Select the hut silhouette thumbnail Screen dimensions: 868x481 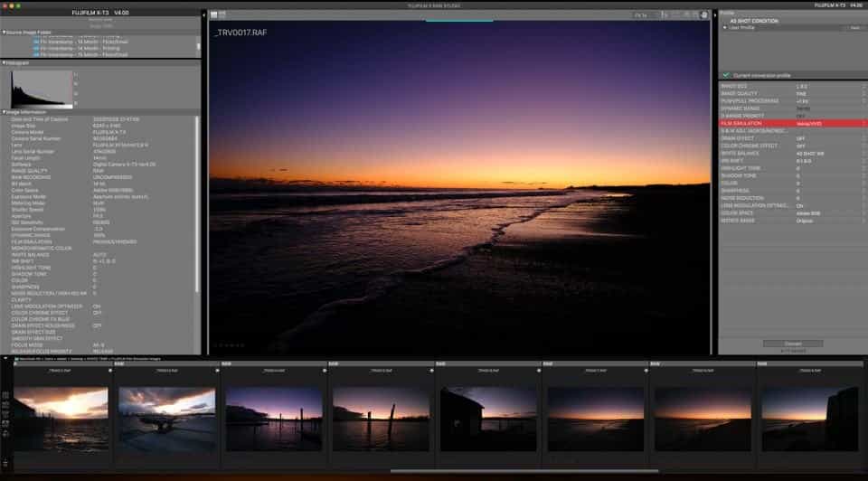pyautogui.click(x=488, y=419)
